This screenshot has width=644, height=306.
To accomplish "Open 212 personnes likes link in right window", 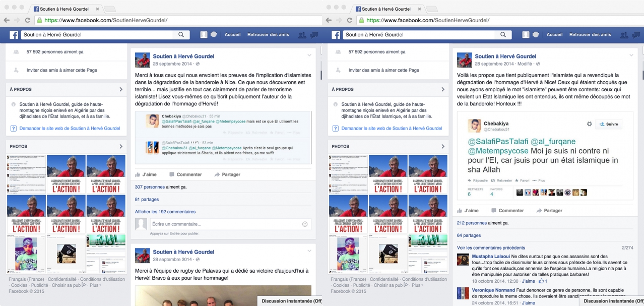I will pos(472,223).
